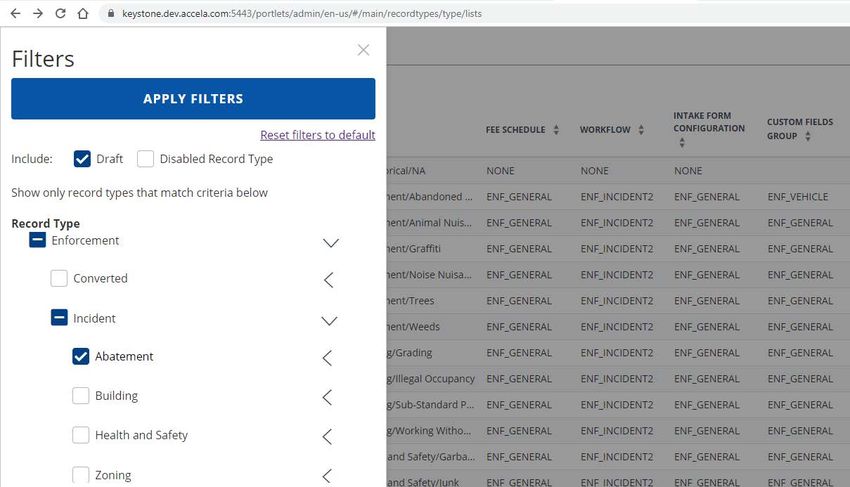Open browser home page
850x487 pixels.
click(83, 14)
